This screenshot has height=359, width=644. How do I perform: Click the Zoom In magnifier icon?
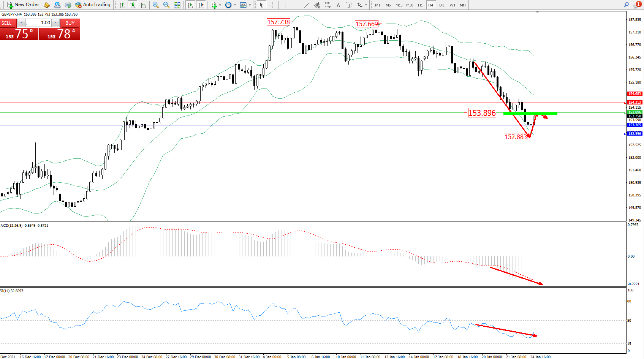pyautogui.click(x=156, y=5)
